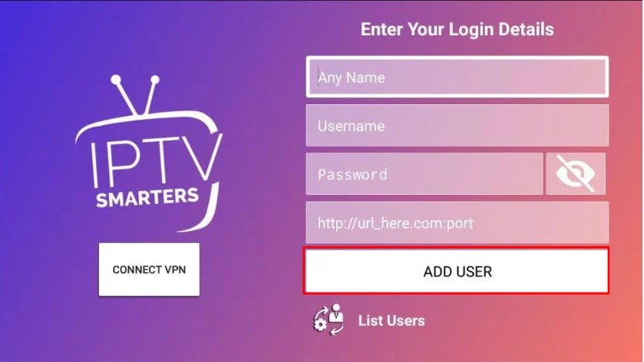644x362 pixels.
Task: Click the ADD USER button
Action: point(456,271)
